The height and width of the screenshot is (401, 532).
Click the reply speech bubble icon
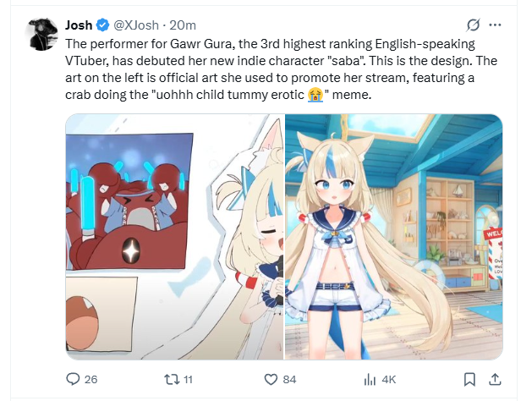coord(73,379)
